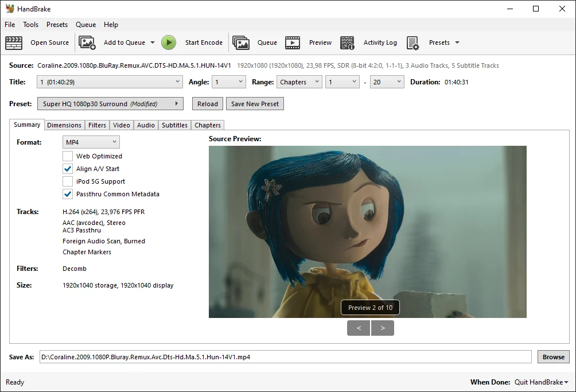Click the Coraline source preview image
The height and width of the screenshot is (392, 576).
[x=367, y=232]
